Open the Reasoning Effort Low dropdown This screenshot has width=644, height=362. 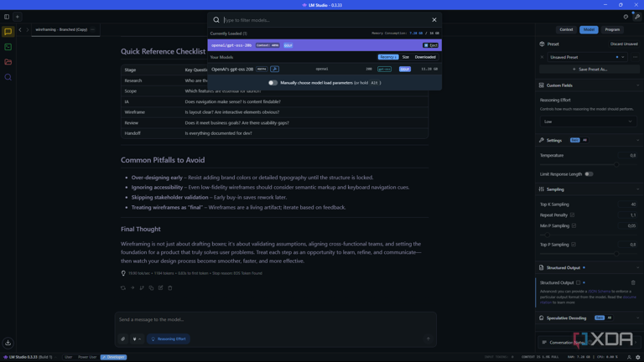click(x=588, y=122)
